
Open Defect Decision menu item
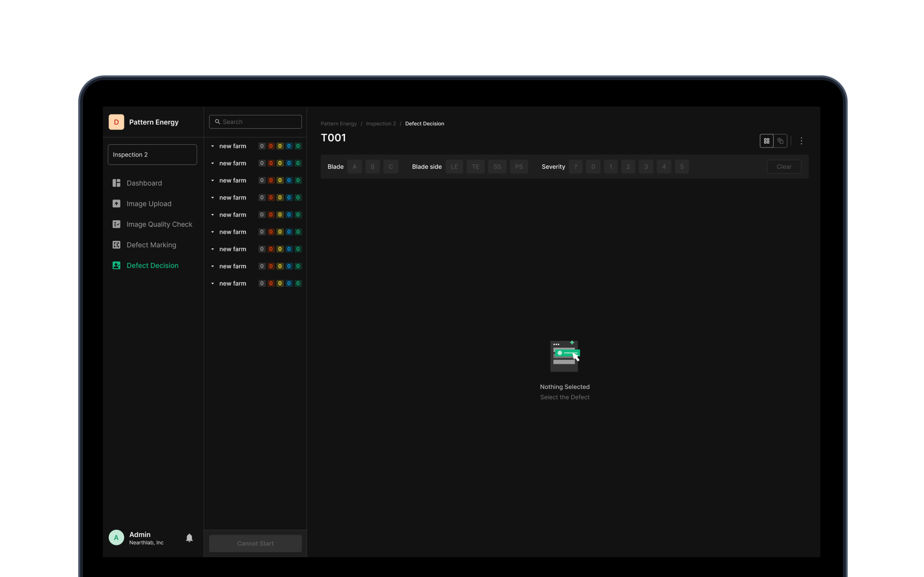[152, 266]
